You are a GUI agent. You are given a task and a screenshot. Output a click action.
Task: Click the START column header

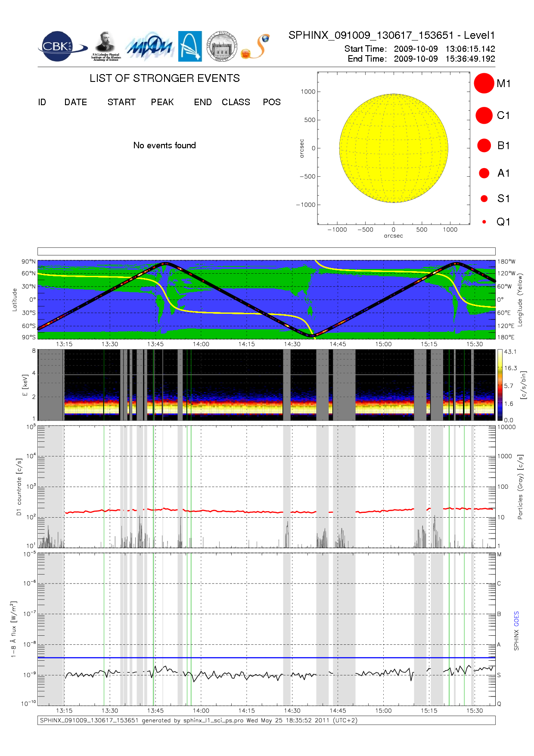coord(121,102)
